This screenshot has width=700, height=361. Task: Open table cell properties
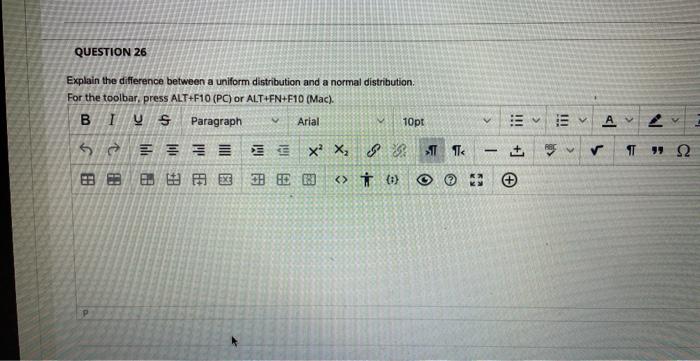[147, 180]
